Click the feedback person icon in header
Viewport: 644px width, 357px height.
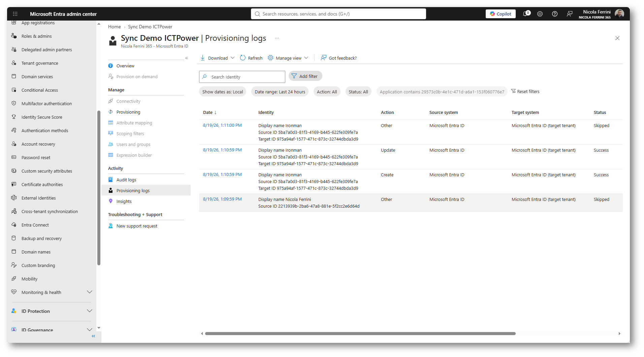570,14
